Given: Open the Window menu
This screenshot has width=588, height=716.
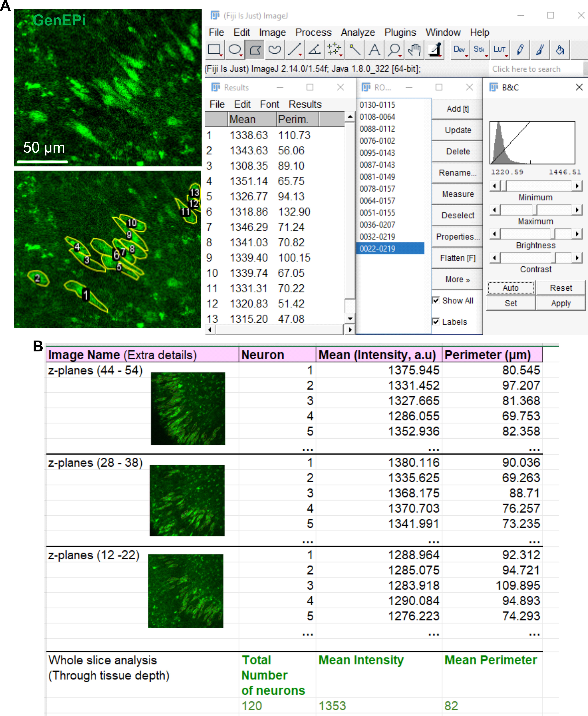Looking at the screenshot, I should (443, 33).
